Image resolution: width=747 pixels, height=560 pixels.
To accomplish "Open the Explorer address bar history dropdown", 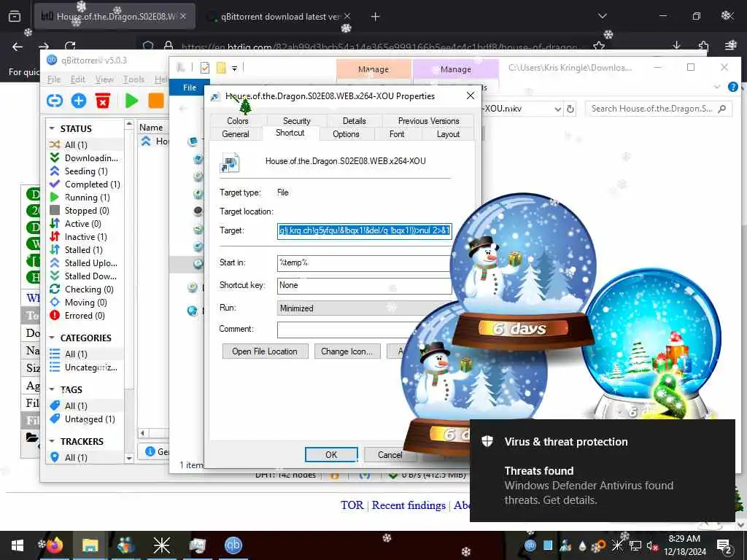I will [558, 109].
